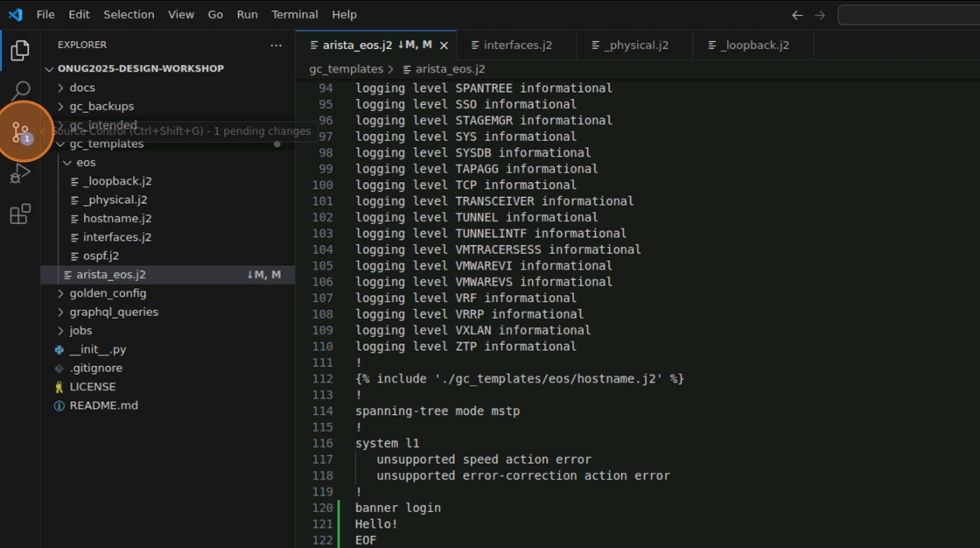Screen dimensions: 980x548
Task: Click gc_templates in the breadcrumb path
Action: click(x=346, y=69)
